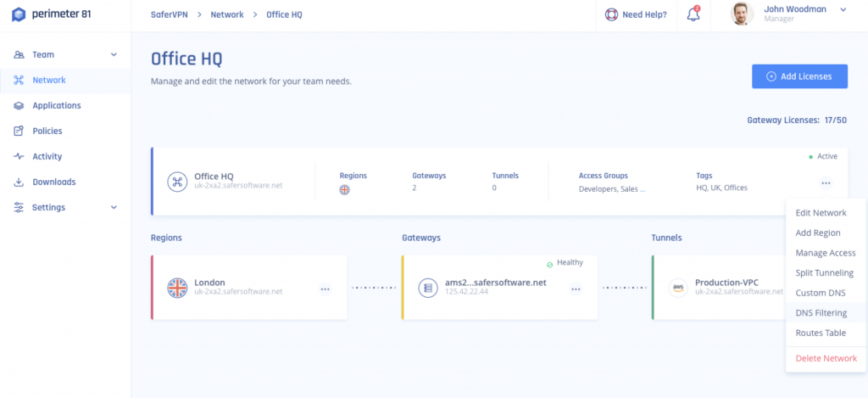Select DNS Filtering from context menu
This screenshot has width=868, height=398.
pyautogui.click(x=821, y=313)
